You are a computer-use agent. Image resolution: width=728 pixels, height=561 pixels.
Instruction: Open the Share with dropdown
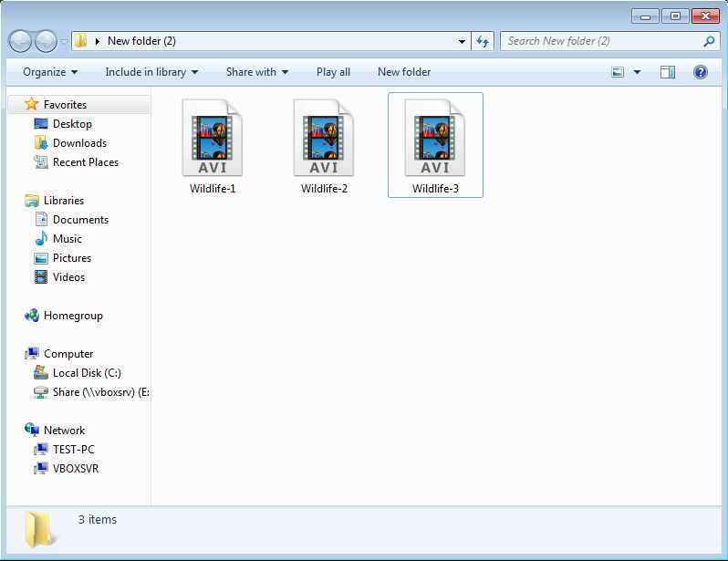(x=256, y=72)
